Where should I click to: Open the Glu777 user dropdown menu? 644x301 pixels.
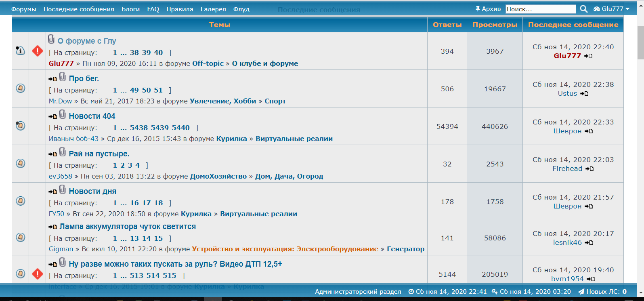tap(612, 9)
